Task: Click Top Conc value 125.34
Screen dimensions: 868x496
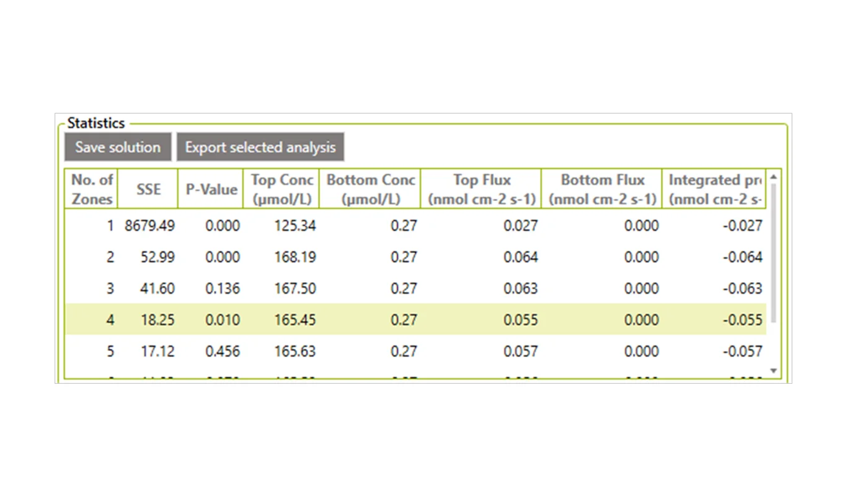Action: (295, 226)
